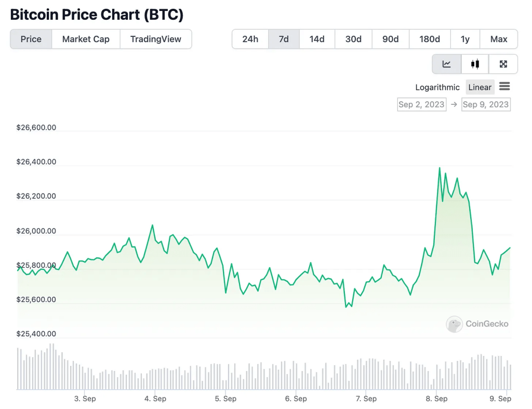Image resolution: width=532 pixels, height=409 pixels.
Task: Click the price peak near 8. Sep
Action: pos(440,168)
